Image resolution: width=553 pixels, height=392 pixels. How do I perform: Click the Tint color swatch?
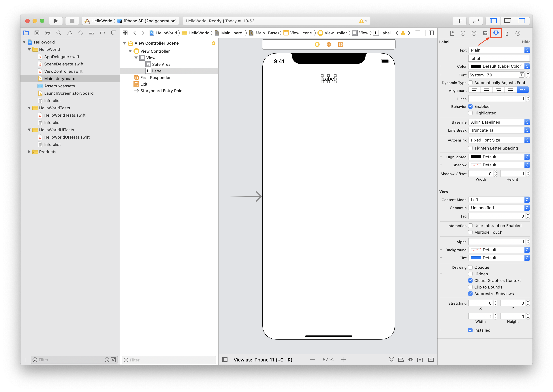tap(476, 258)
